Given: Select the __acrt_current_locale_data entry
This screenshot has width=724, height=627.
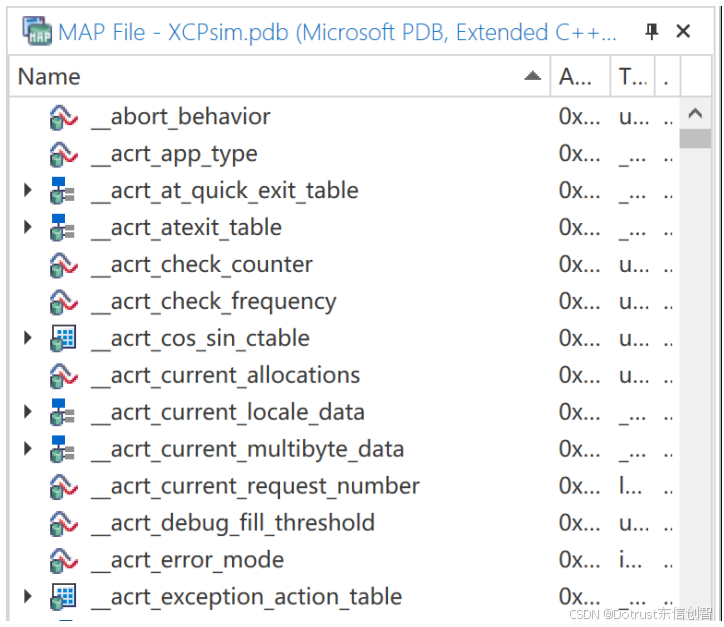Looking at the screenshot, I should (x=228, y=413).
